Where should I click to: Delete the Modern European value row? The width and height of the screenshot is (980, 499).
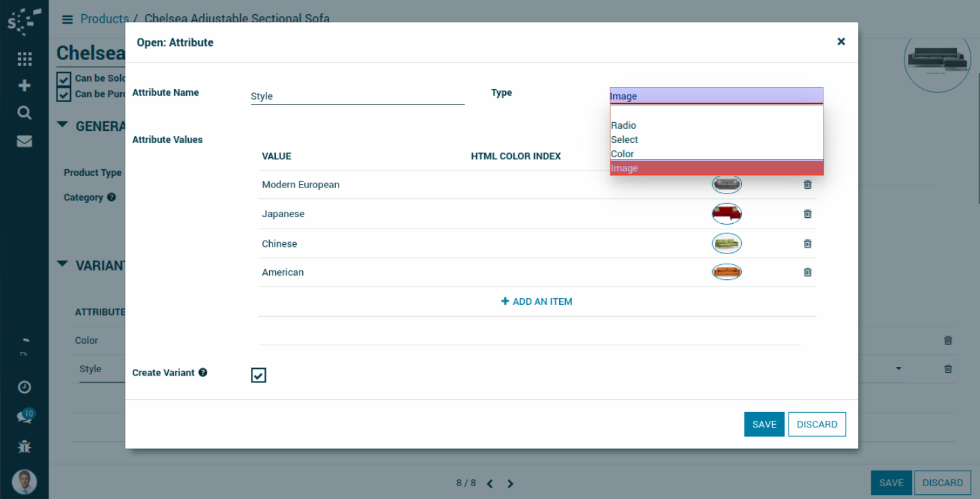[x=807, y=185]
